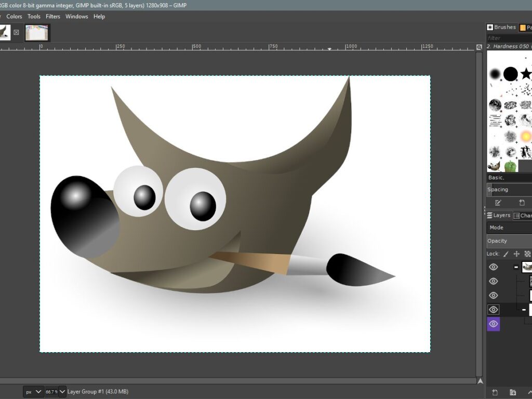Select the glowing yellow sparks brush

click(x=526, y=137)
